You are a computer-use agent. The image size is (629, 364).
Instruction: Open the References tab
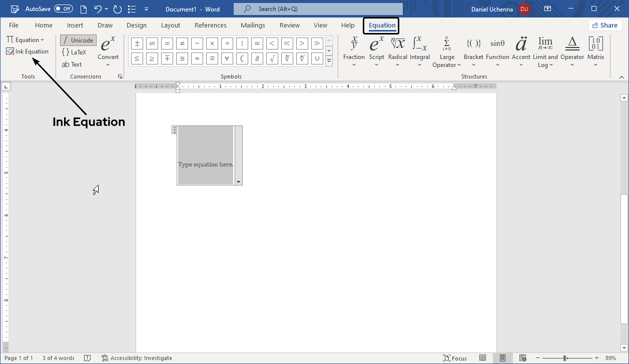pos(210,25)
